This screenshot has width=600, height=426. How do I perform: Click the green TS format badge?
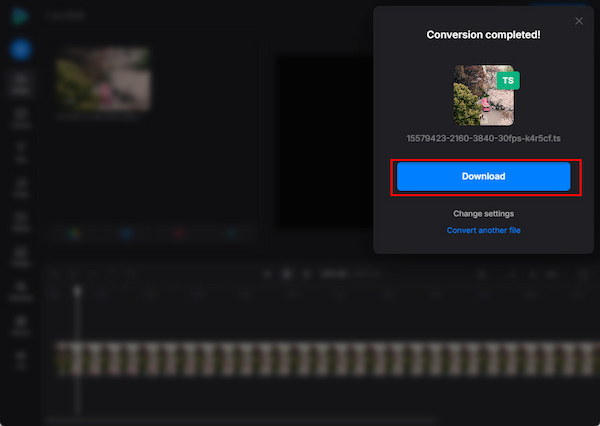point(508,80)
